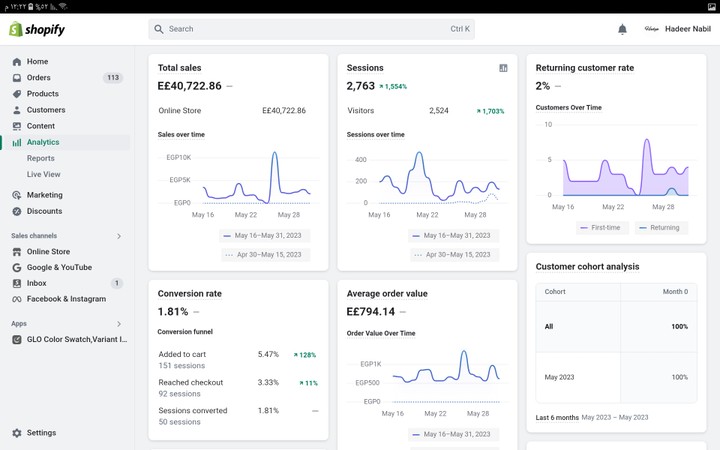The image size is (720, 450).
Task: Open the Hadeer Nabil account menu
Action: (678, 29)
